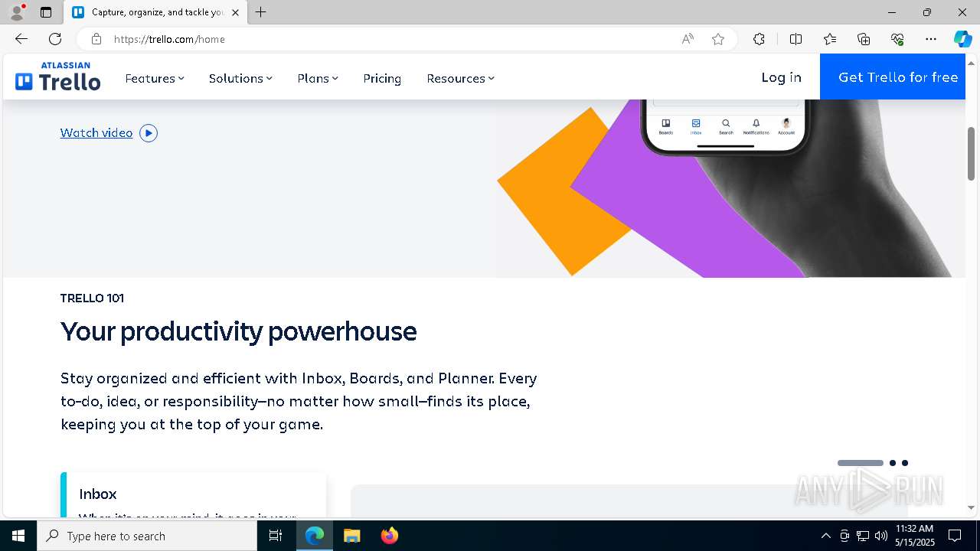
Task: Open the Windows Start menu
Action: tap(18, 536)
